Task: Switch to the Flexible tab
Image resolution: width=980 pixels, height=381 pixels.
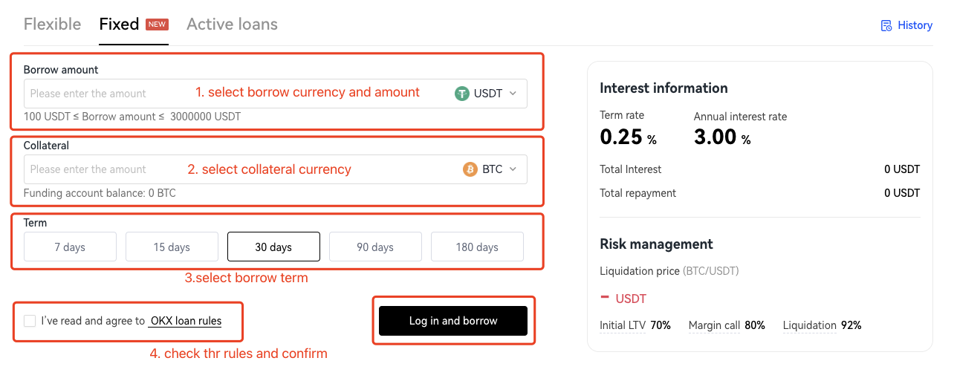Action: 52,24
